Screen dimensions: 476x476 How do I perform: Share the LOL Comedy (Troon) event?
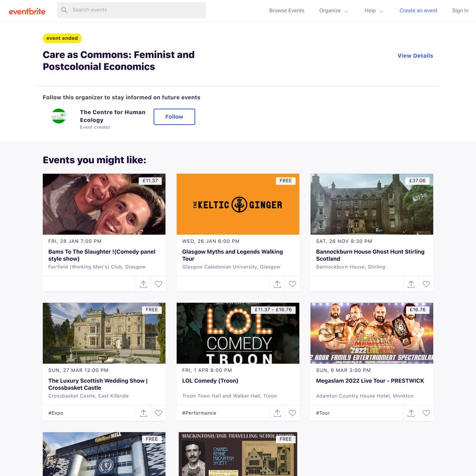[x=277, y=413]
